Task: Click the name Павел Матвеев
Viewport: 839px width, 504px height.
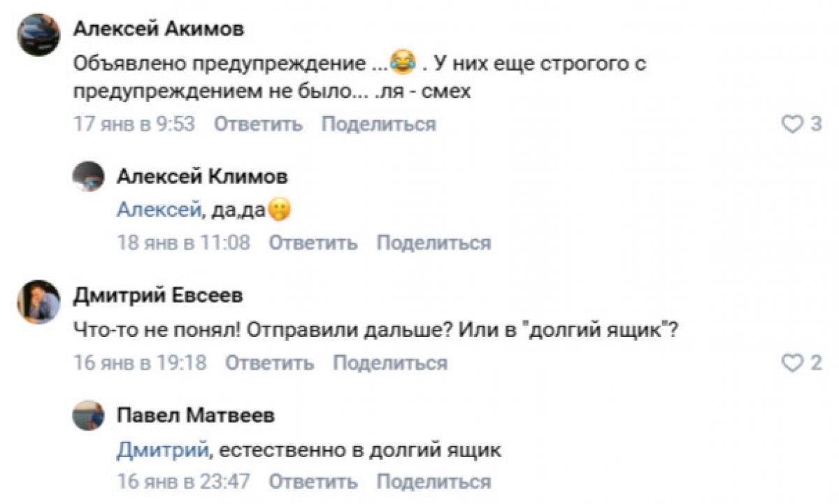Action: tap(195, 415)
